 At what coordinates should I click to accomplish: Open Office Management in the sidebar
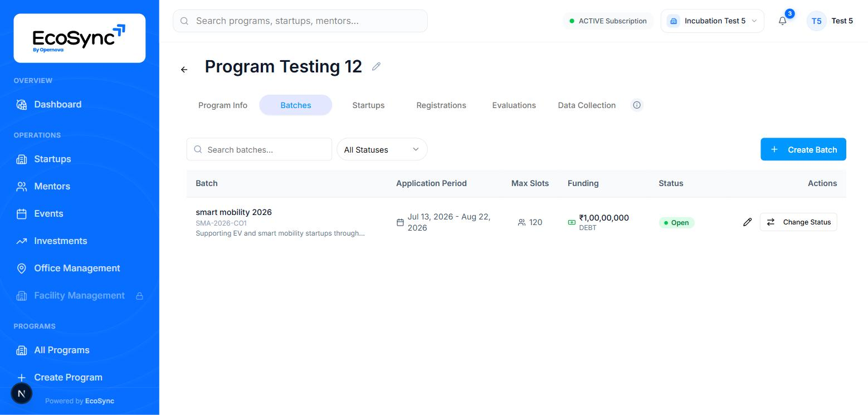click(77, 268)
